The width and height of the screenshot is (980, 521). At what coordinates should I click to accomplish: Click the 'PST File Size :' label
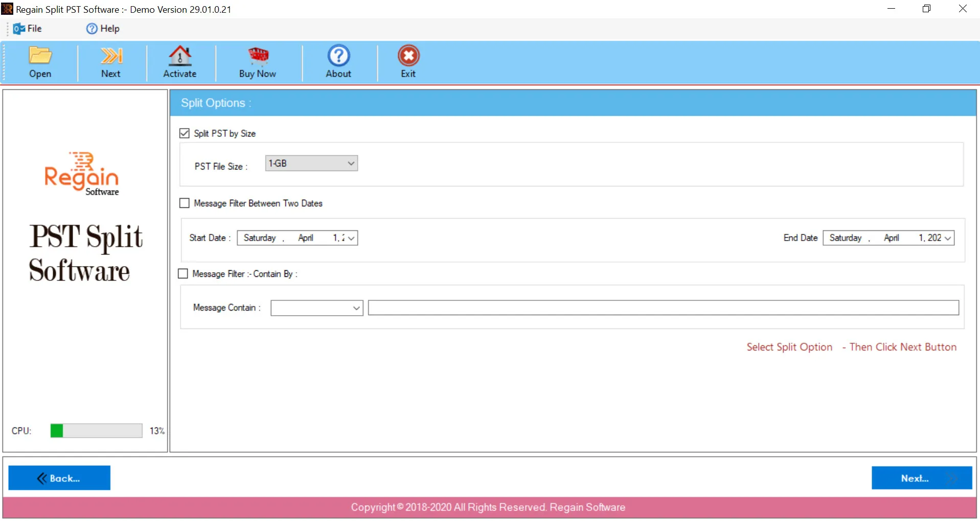[x=221, y=167]
